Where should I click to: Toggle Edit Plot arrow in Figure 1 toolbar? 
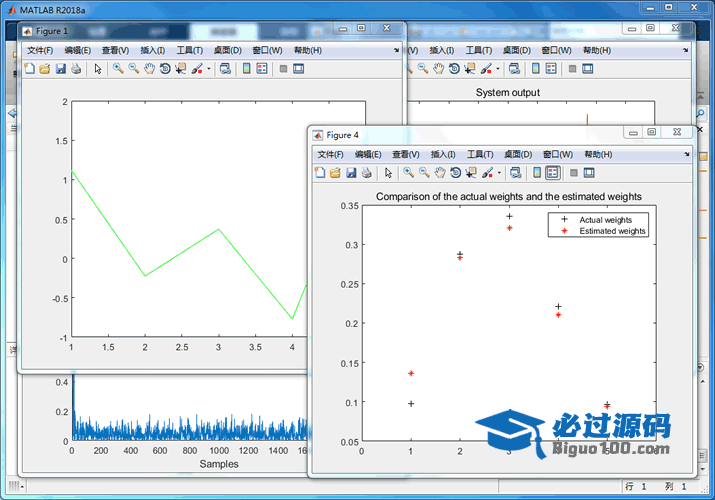point(97,69)
